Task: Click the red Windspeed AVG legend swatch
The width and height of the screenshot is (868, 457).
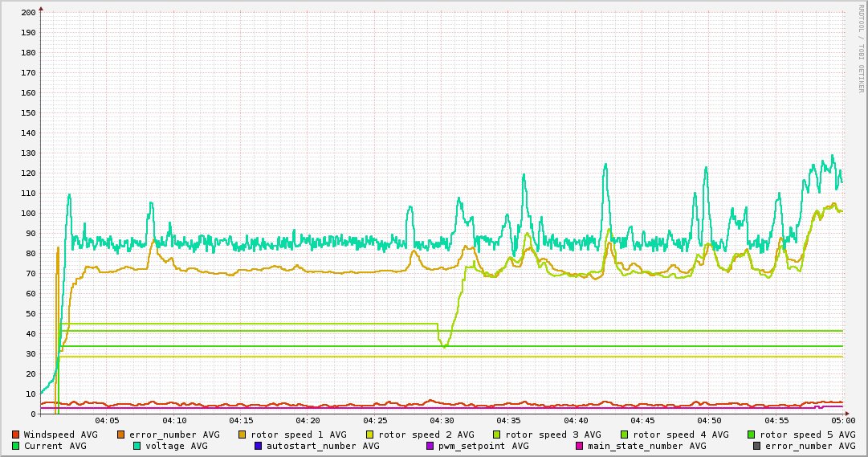Action: click(x=15, y=435)
